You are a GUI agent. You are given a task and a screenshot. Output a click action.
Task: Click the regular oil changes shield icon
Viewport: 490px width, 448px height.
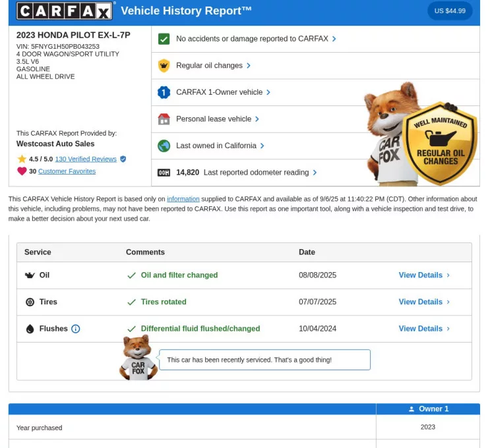click(164, 66)
